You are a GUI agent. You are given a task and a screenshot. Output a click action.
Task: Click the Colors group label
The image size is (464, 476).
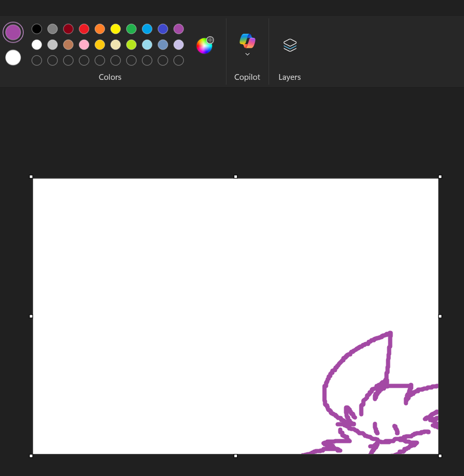[x=110, y=77]
